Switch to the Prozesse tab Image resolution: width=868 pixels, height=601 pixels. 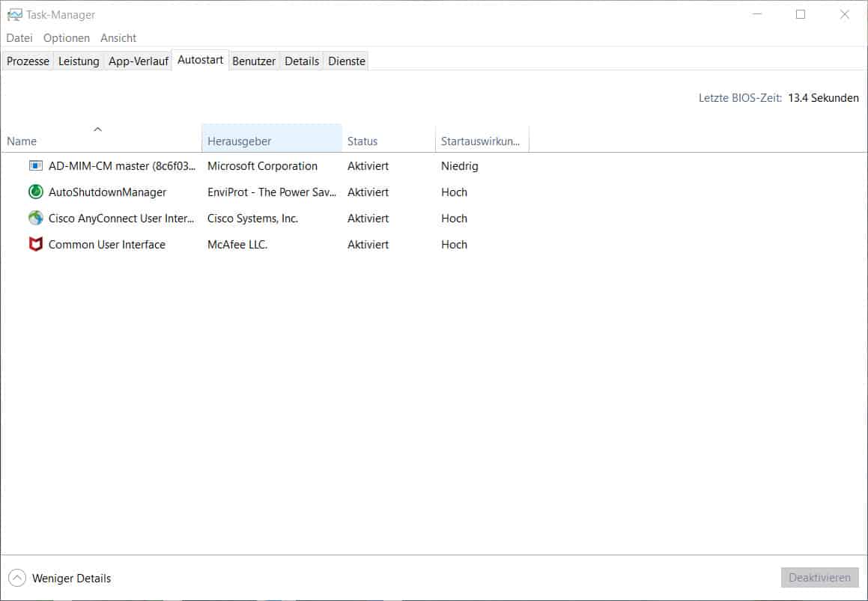tap(28, 61)
